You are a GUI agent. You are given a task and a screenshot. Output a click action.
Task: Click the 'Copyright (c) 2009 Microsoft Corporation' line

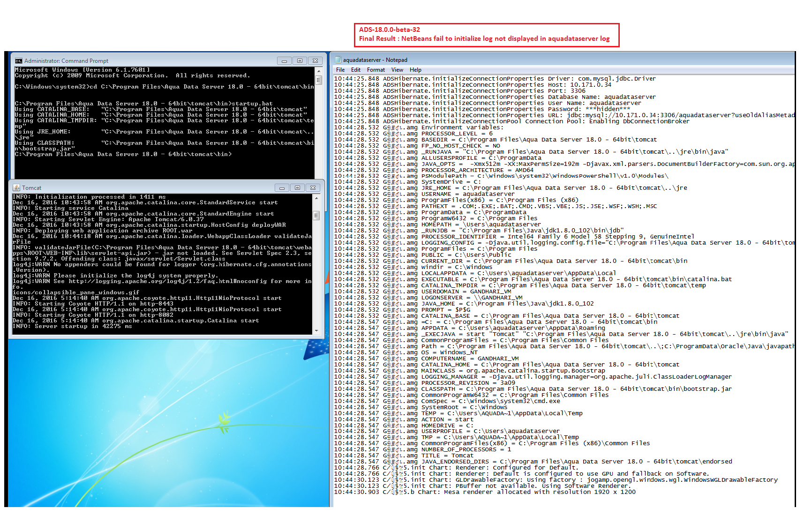(x=132, y=75)
